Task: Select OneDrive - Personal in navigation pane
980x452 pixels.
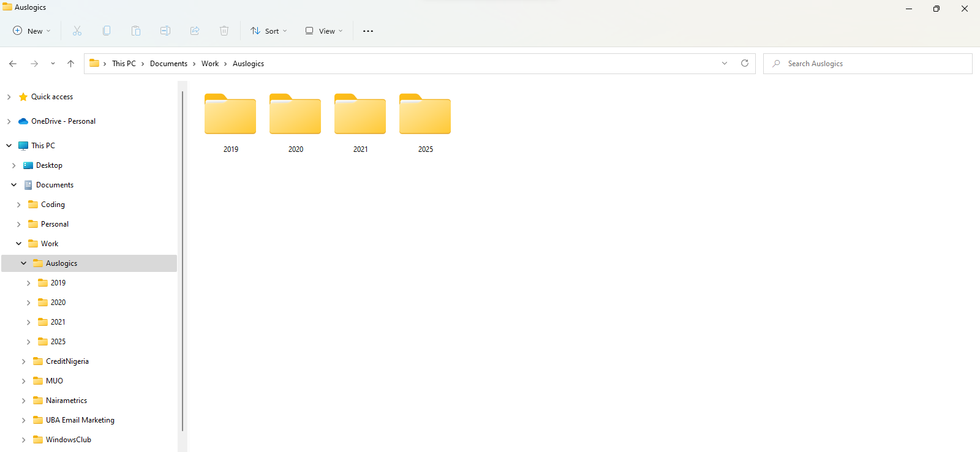Action: (63, 121)
